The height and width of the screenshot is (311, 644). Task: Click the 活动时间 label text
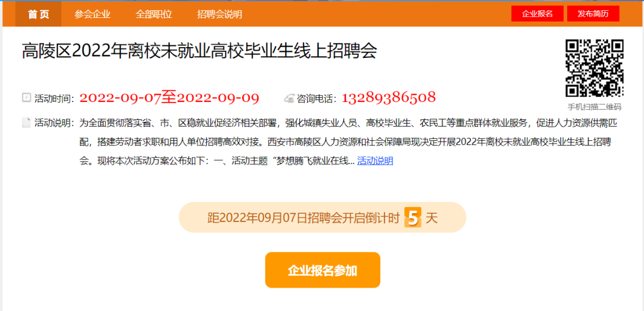pos(54,98)
